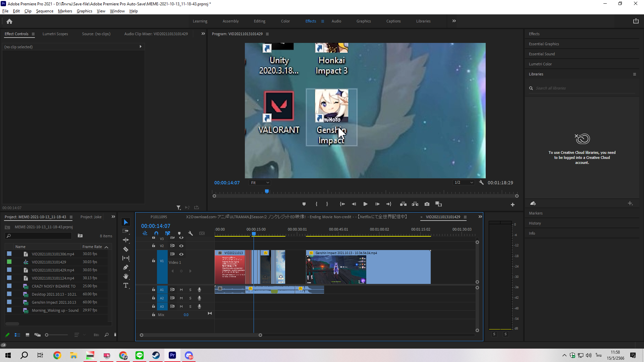
Task: Enable voice-over record on A3
Action: click(199, 306)
